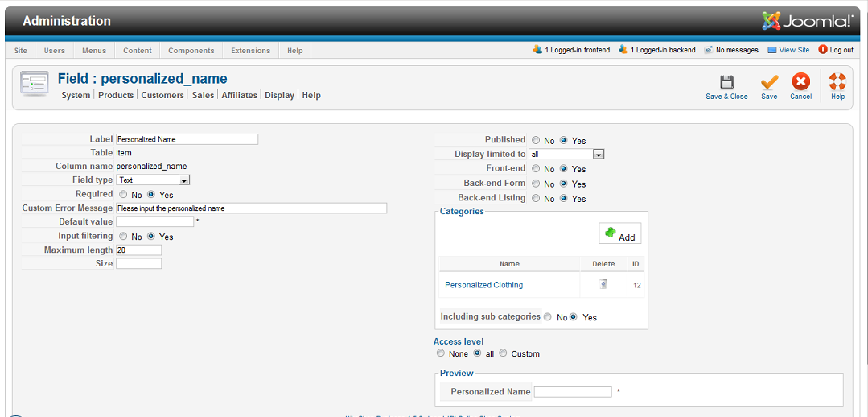This screenshot has width=868, height=417.
Task: Click the Custom Error Message field
Action: [251, 208]
